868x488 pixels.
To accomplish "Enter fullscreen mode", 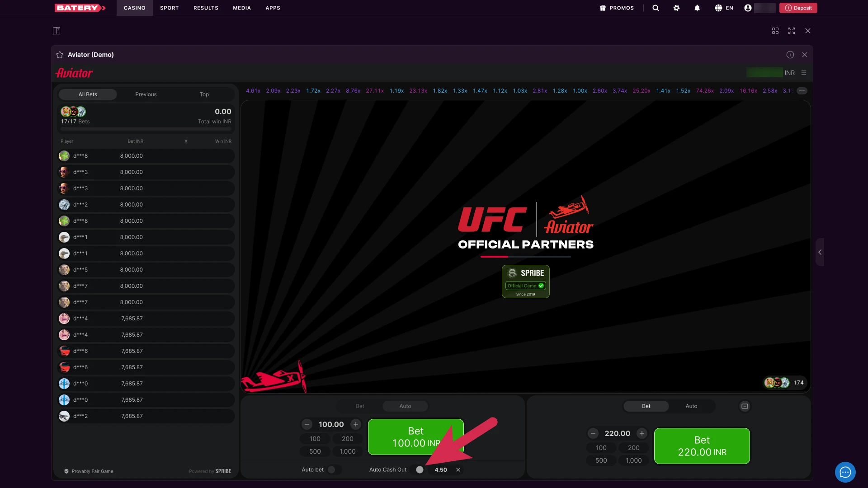I will point(792,31).
